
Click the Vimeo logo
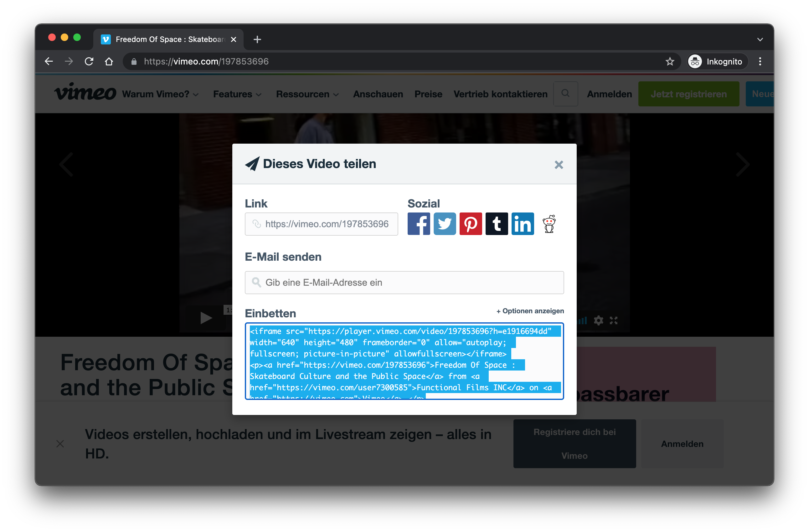(85, 92)
